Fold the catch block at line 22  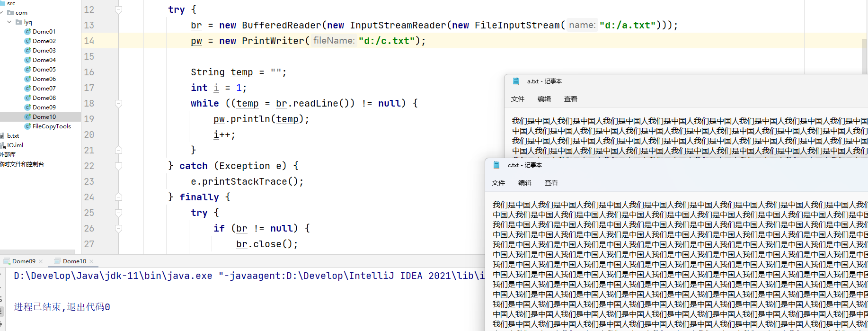[119, 166]
